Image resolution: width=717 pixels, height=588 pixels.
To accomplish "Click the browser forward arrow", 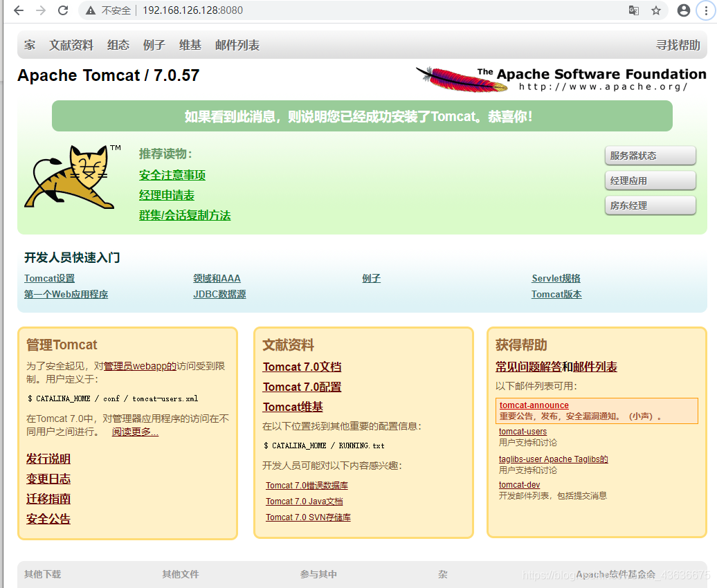I will pyautogui.click(x=41, y=10).
